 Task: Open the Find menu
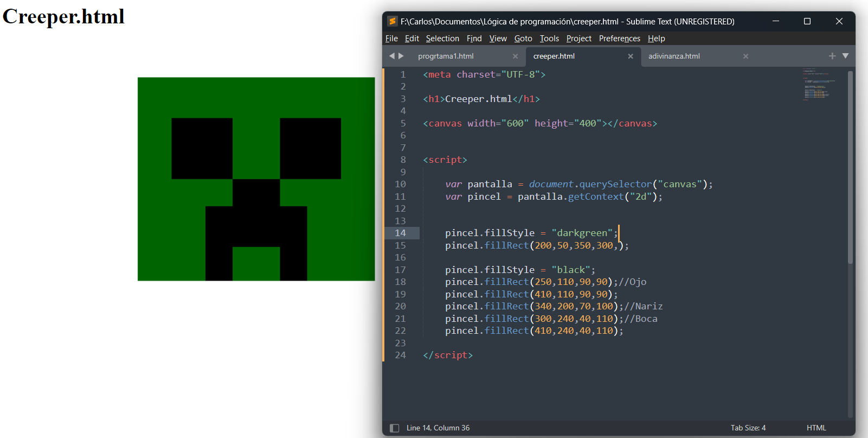[474, 39]
